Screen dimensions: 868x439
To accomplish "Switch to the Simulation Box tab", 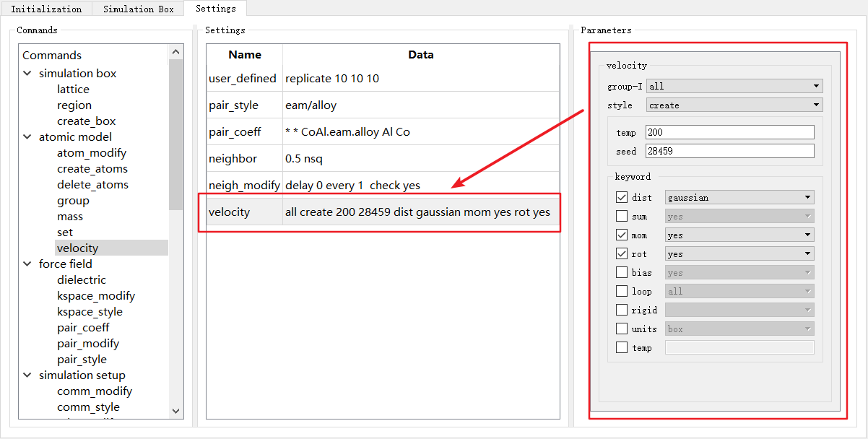I will click(138, 9).
